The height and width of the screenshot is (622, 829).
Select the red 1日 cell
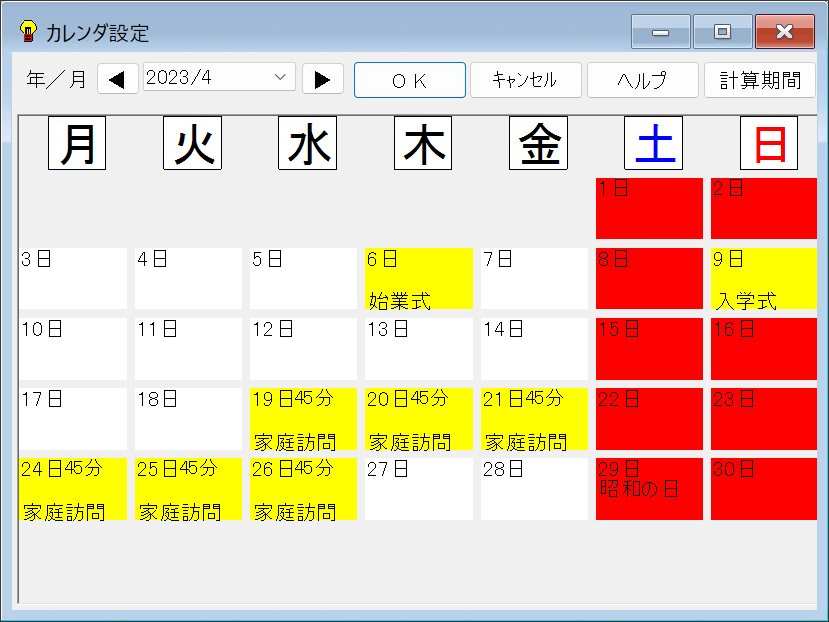tap(649, 208)
